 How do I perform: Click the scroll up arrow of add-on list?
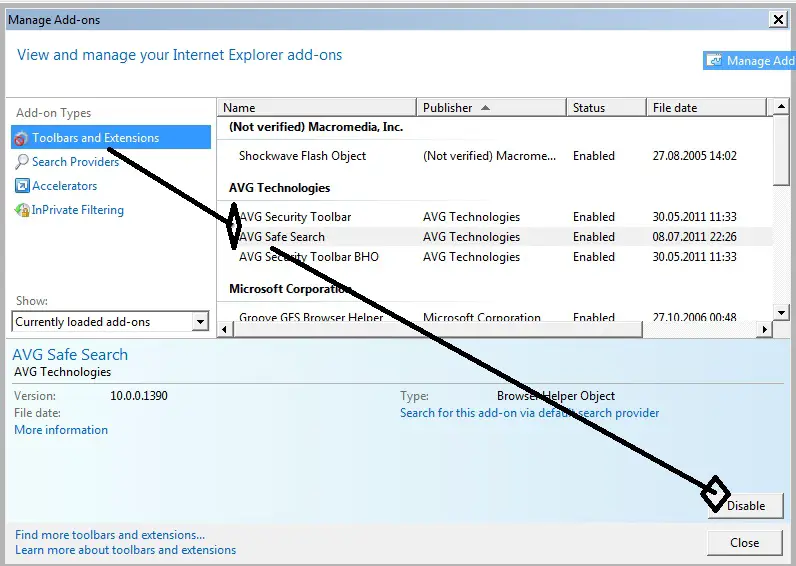tap(781, 107)
